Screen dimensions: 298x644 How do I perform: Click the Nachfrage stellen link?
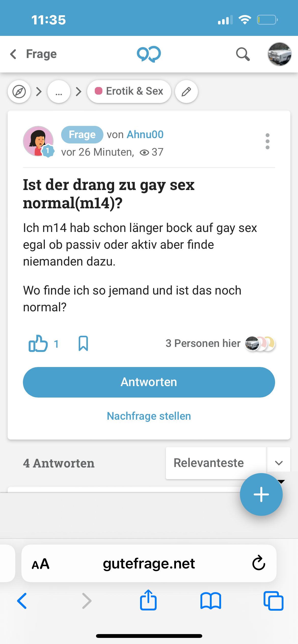149,416
